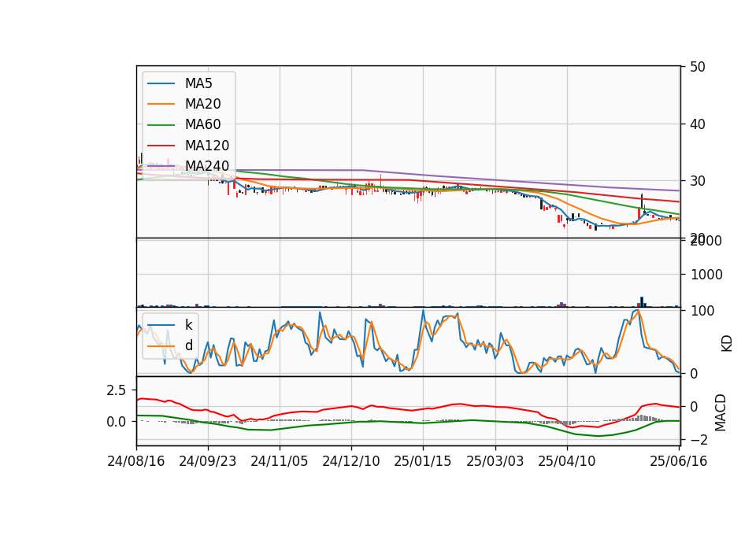Click the d legend label in KD panel
756x543 pixels.
click(x=188, y=345)
